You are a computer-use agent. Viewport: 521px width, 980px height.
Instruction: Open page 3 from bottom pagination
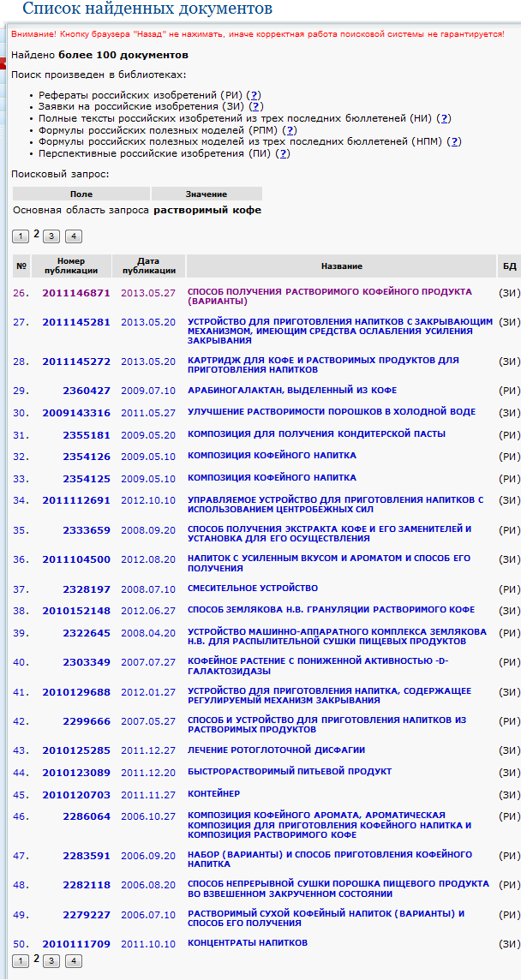click(x=52, y=961)
